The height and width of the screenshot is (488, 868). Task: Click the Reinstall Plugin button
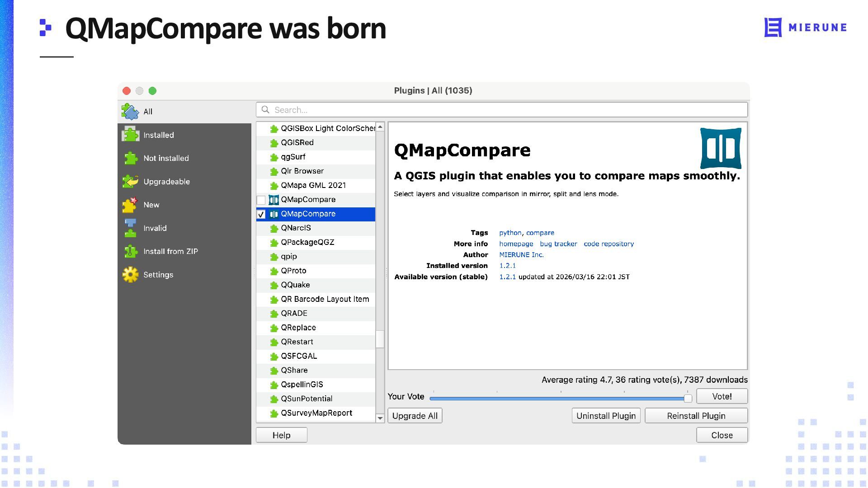tap(696, 416)
